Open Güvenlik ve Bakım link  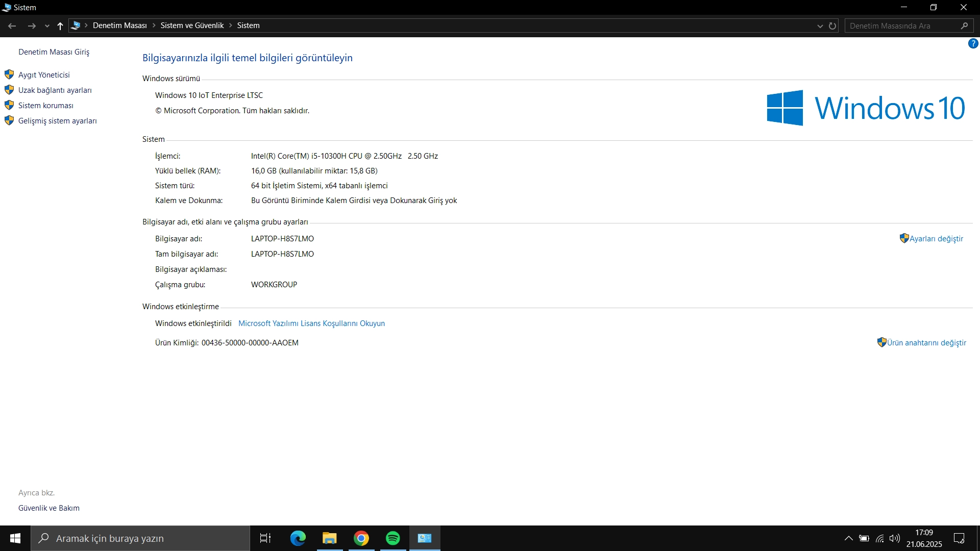click(x=49, y=508)
